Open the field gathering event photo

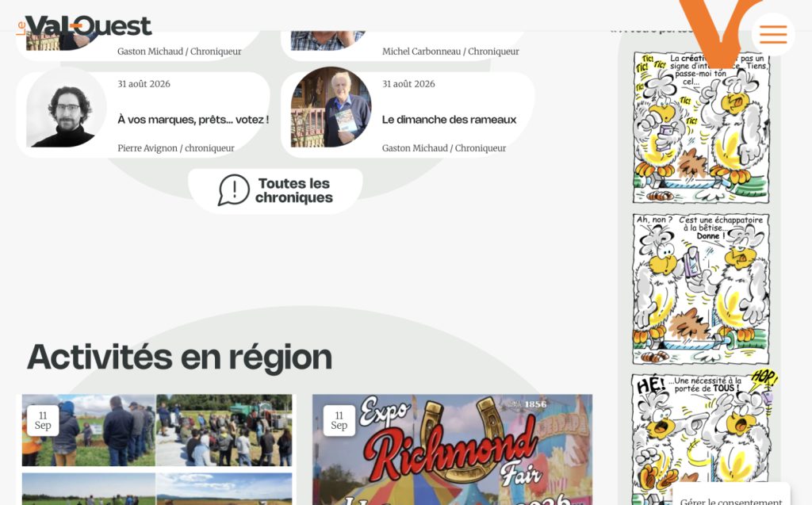[x=157, y=450]
